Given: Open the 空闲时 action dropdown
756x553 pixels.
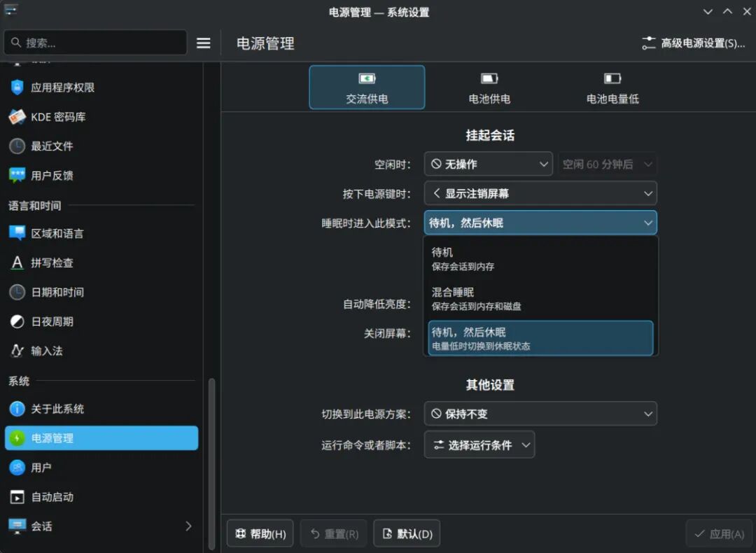Looking at the screenshot, I should (x=489, y=164).
